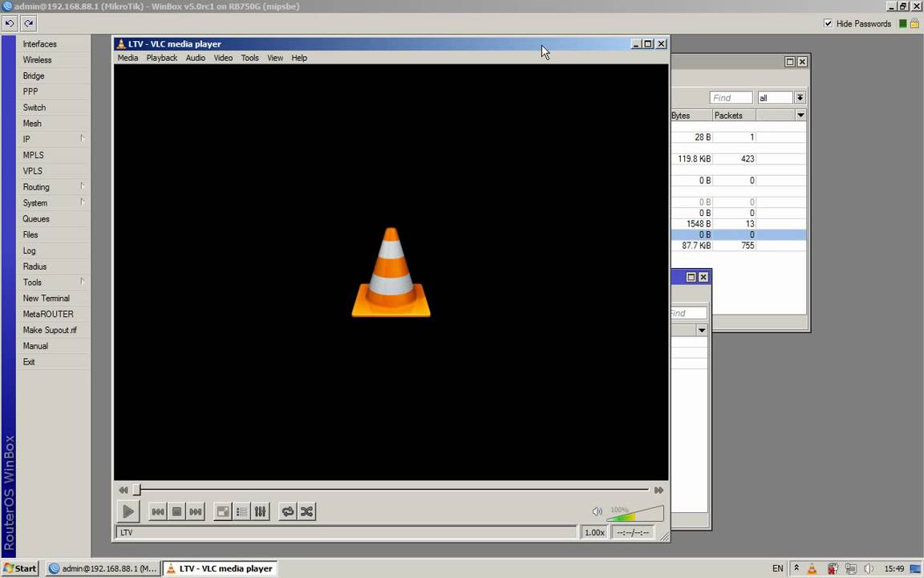Open the 'all' filter dropdown
Image resolution: width=924 pixels, height=578 pixels.
click(800, 98)
